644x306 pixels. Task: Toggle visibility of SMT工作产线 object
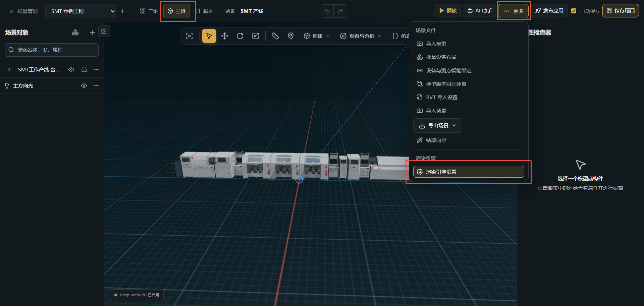pyautogui.click(x=71, y=69)
